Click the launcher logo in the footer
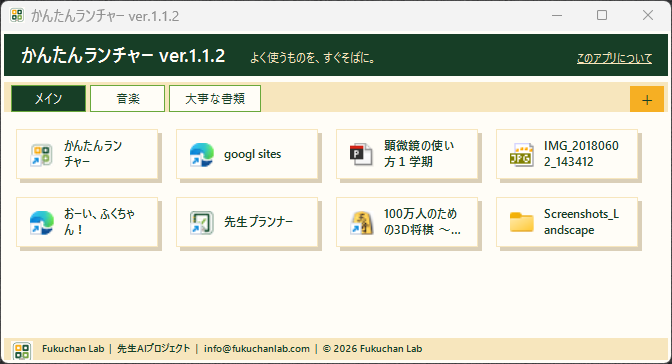 [x=22, y=350]
